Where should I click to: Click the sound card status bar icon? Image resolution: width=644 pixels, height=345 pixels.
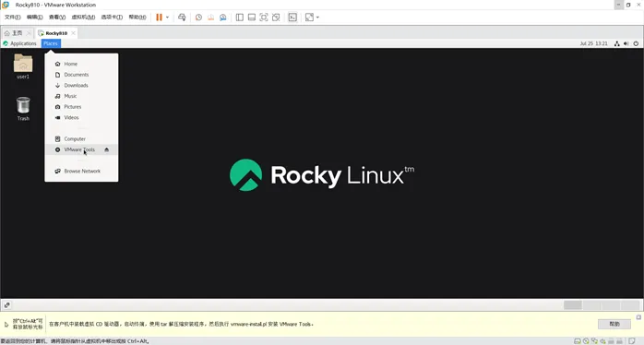click(x=602, y=341)
